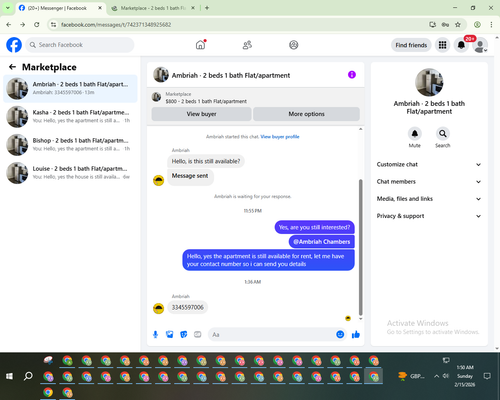
Task: Open the notifications bell with 20+ badge
Action: click(461, 45)
